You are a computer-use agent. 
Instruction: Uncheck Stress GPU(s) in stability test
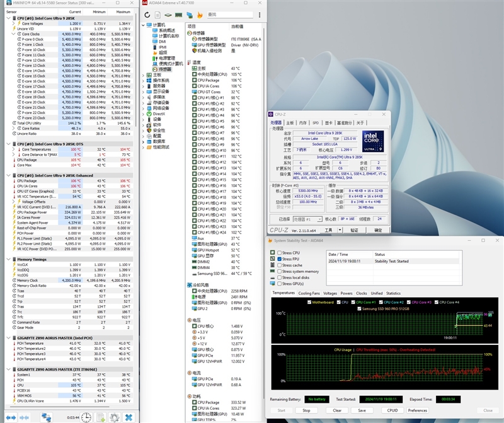[279, 284]
